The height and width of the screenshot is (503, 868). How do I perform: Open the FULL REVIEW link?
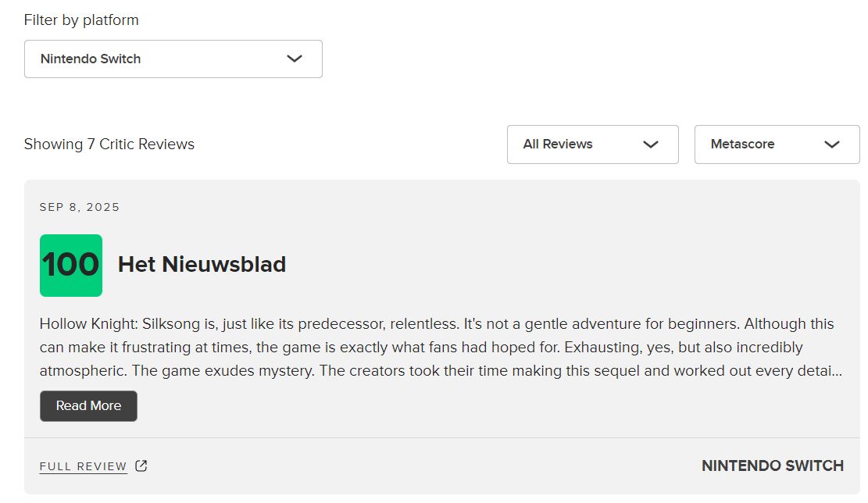pyautogui.click(x=83, y=466)
